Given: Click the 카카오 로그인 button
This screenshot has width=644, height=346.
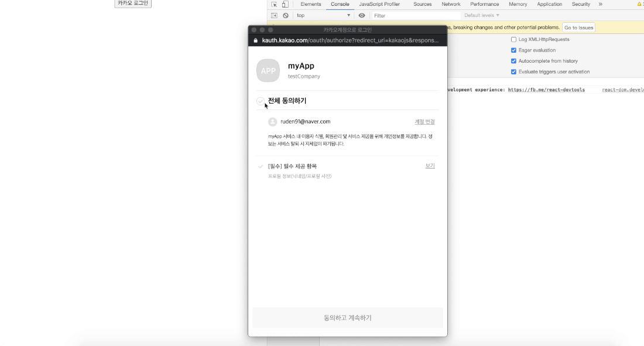Looking at the screenshot, I should coord(133,4).
